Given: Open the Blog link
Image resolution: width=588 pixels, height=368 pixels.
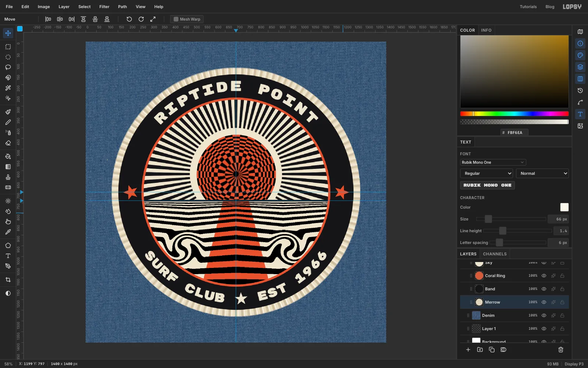Looking at the screenshot, I should (x=550, y=7).
